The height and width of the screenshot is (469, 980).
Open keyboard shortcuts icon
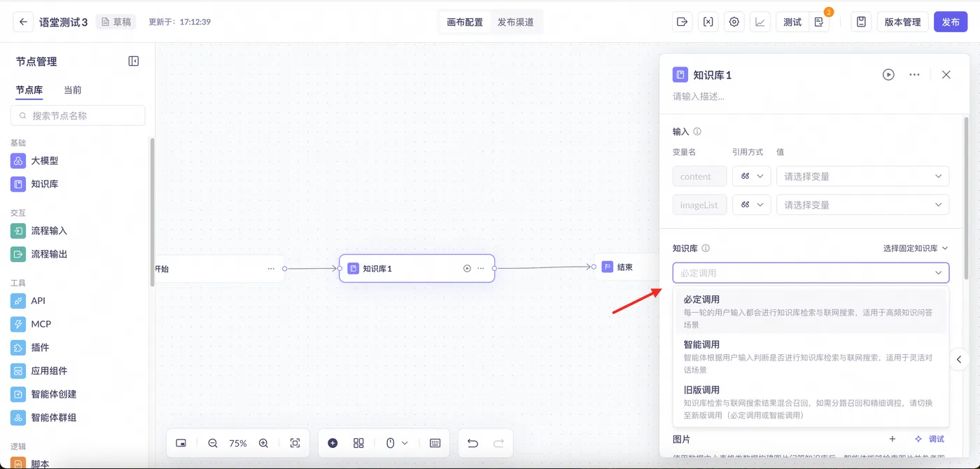(x=435, y=443)
